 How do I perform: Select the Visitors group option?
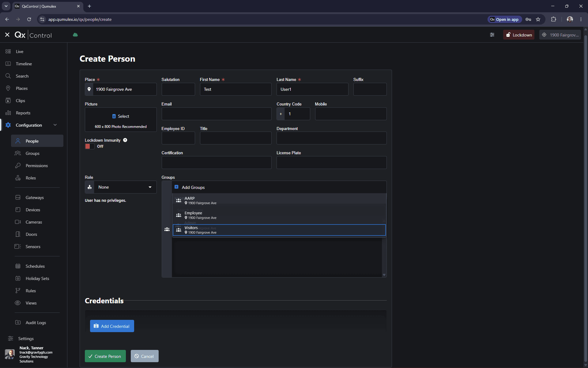[279, 230]
